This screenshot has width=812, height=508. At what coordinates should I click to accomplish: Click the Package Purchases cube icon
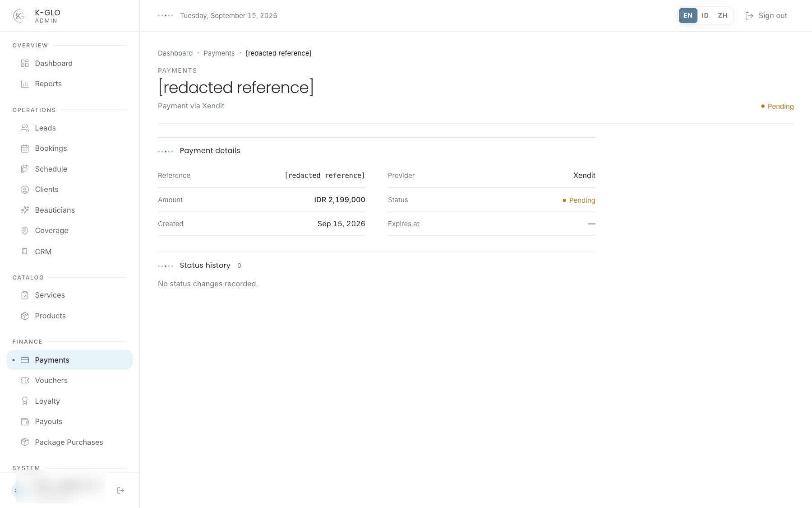[25, 442]
